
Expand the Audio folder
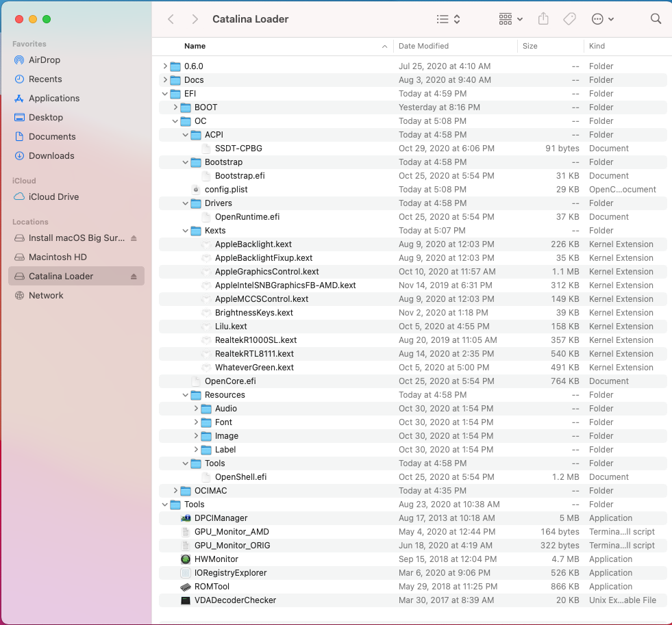coord(196,409)
